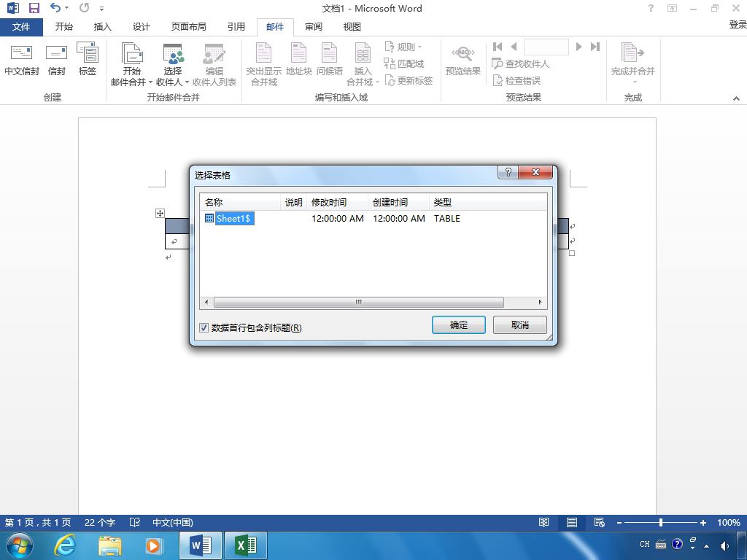Click the dialog scroll-right arrow
The height and width of the screenshot is (560, 747).
pyautogui.click(x=540, y=302)
